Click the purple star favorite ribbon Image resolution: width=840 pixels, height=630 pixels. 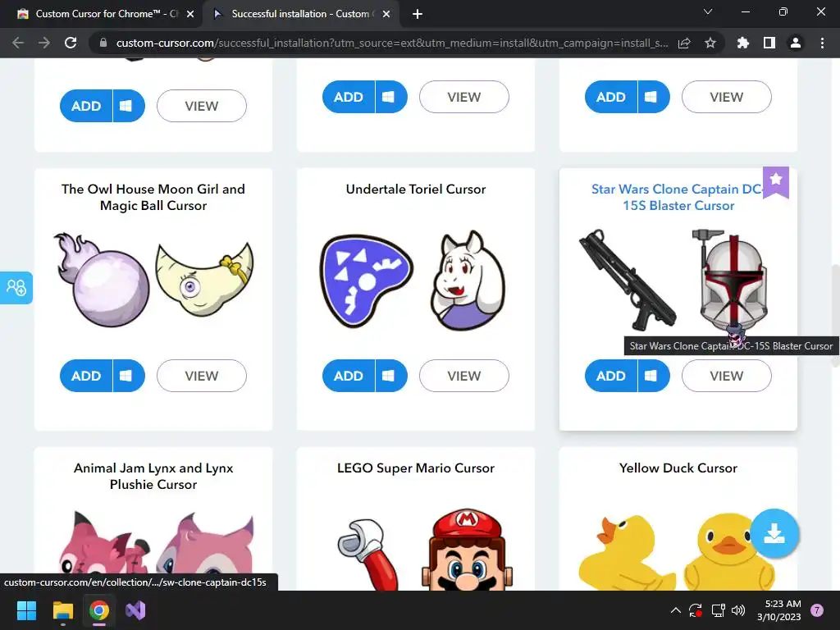coord(776,181)
